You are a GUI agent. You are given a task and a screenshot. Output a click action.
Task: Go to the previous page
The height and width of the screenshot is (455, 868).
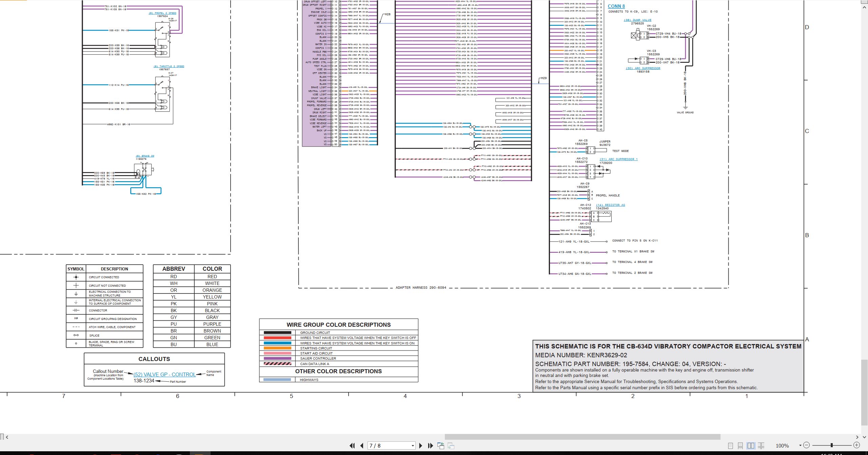tap(362, 445)
